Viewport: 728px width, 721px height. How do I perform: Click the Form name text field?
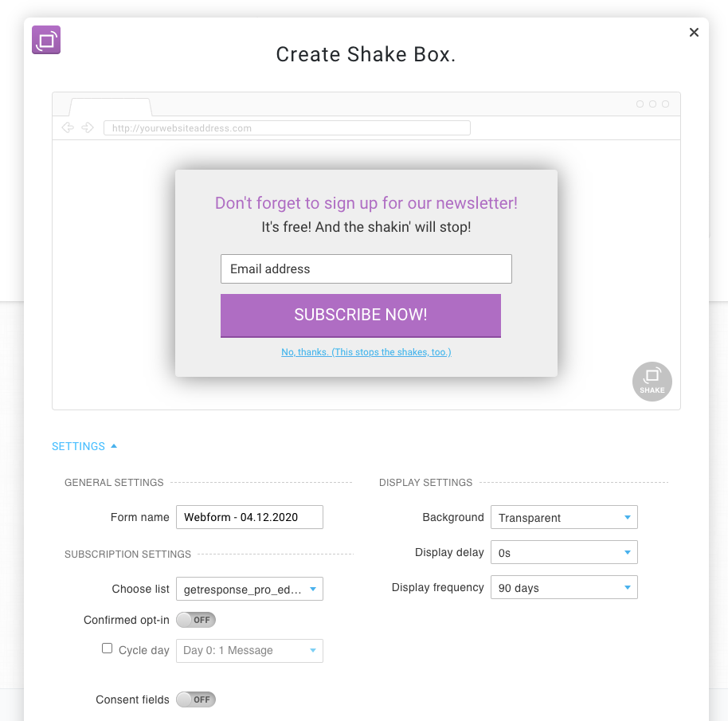(x=249, y=517)
